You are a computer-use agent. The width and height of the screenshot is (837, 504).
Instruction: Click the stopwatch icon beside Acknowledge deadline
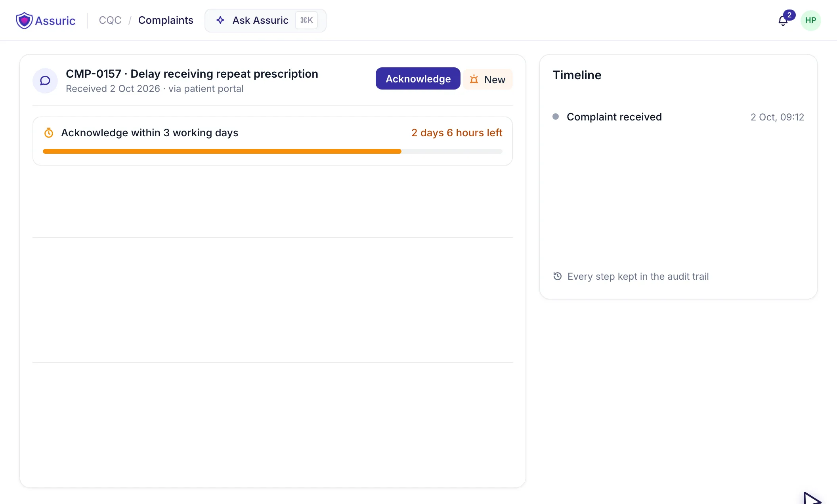pyautogui.click(x=49, y=133)
